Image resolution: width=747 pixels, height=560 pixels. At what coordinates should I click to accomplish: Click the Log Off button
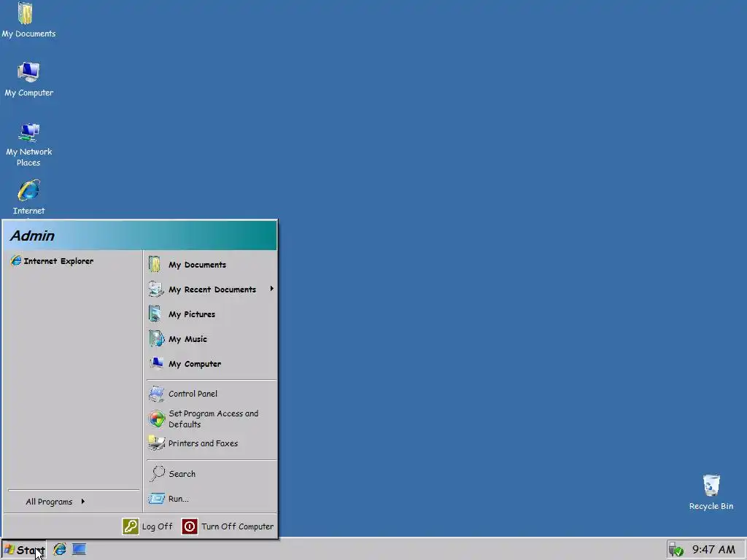[x=147, y=526]
